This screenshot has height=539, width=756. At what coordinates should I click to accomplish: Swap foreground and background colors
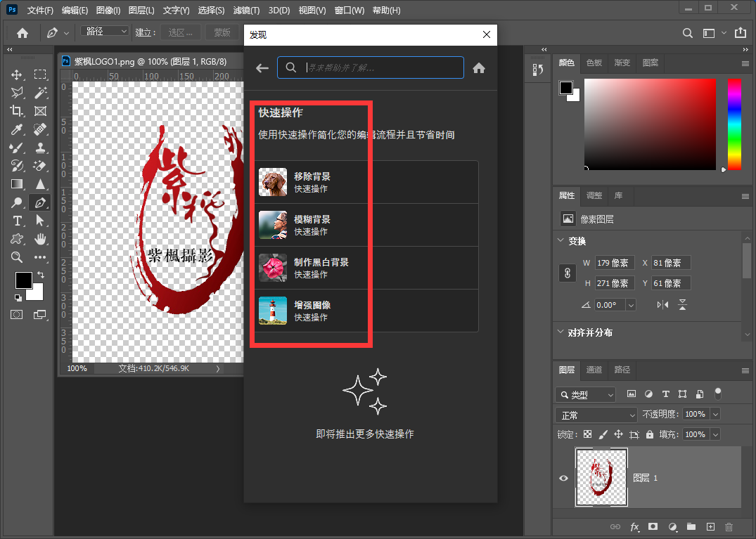click(41, 275)
